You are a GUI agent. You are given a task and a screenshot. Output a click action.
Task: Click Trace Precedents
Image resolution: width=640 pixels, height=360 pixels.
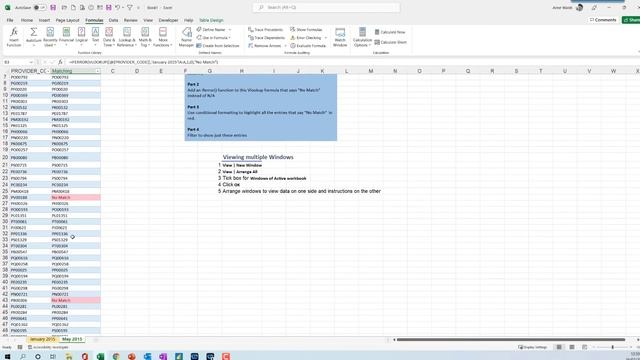tap(265, 29)
